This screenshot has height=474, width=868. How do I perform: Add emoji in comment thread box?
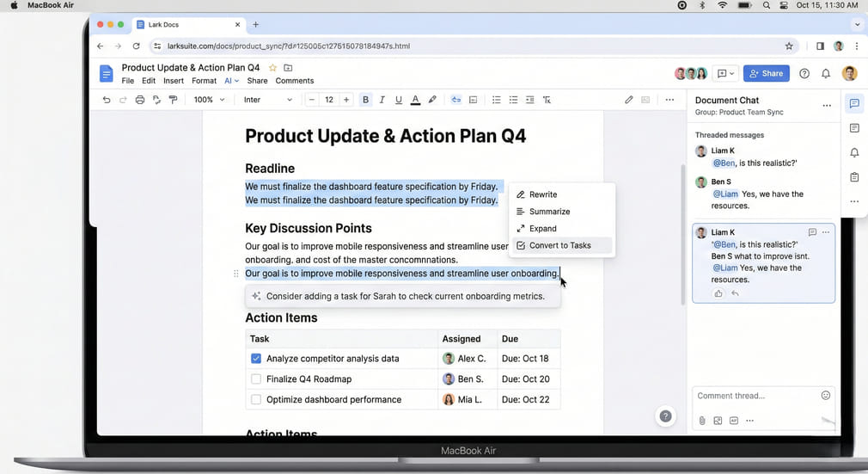[826, 396]
